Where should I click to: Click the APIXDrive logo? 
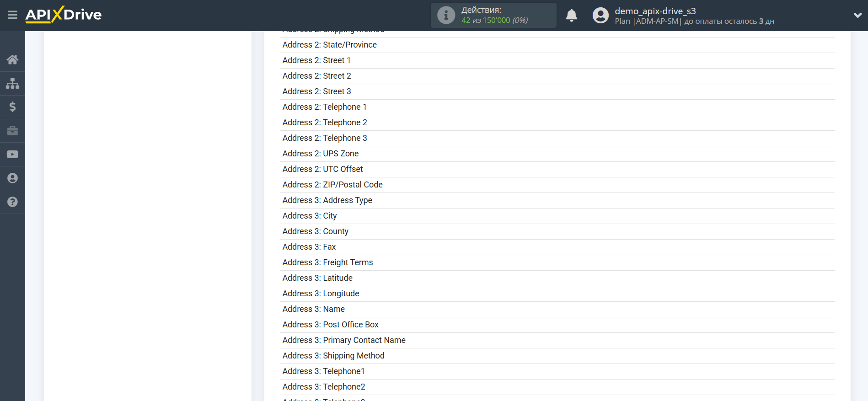tap(64, 15)
